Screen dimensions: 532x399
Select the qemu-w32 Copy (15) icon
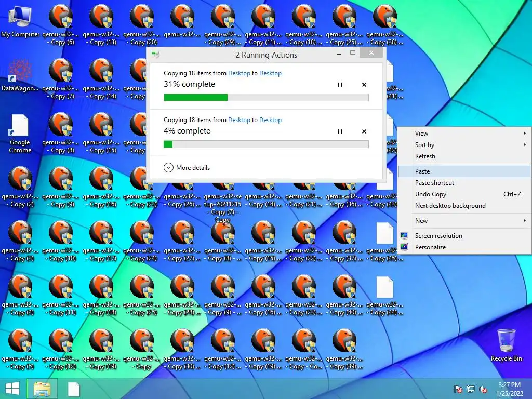101,134
